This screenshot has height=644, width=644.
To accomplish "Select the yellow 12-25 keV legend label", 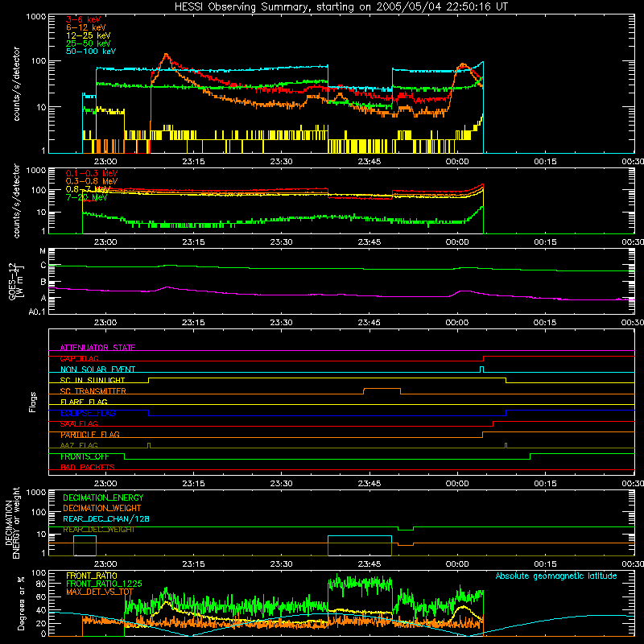I will click(x=88, y=35).
